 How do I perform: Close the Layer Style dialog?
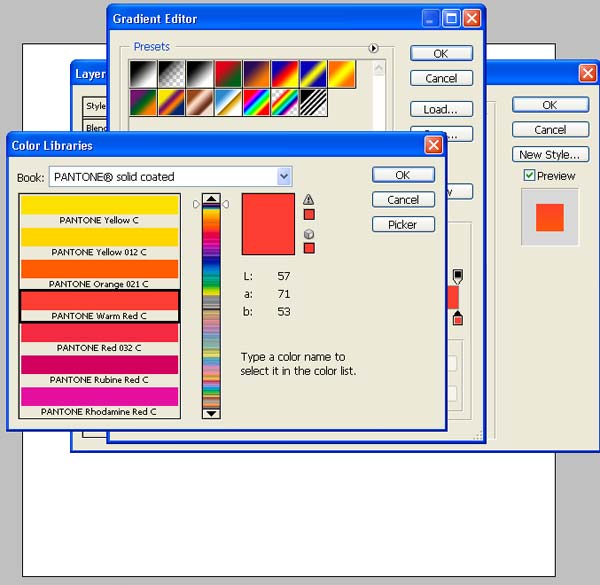click(588, 73)
